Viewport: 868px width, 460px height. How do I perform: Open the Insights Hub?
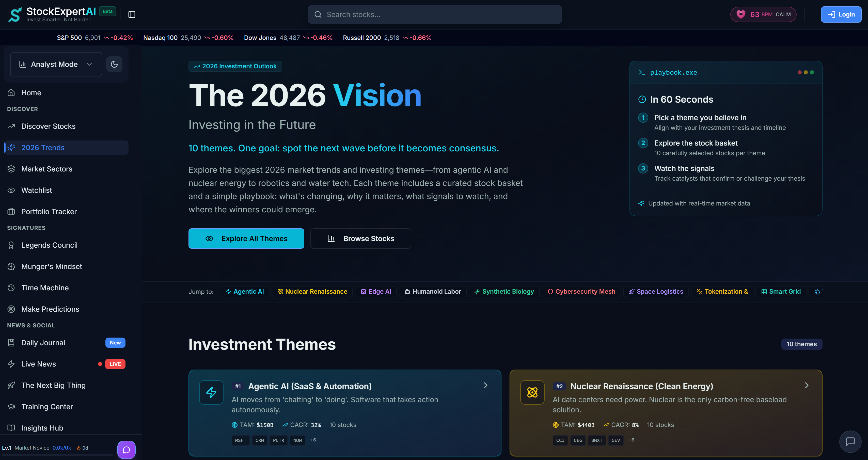coord(42,428)
